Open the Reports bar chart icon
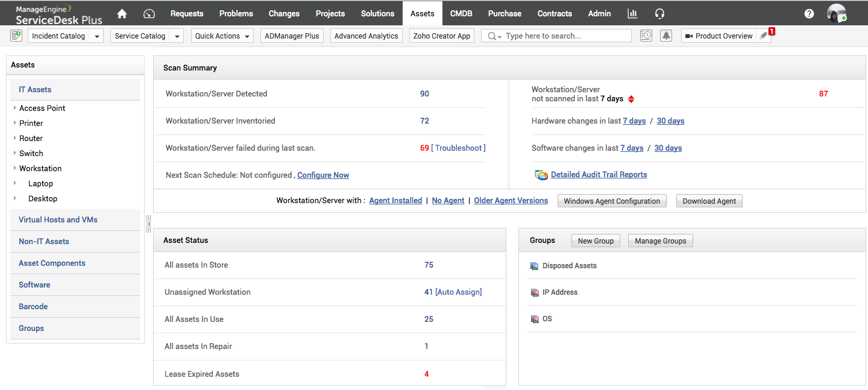This screenshot has width=868, height=390. click(x=632, y=13)
